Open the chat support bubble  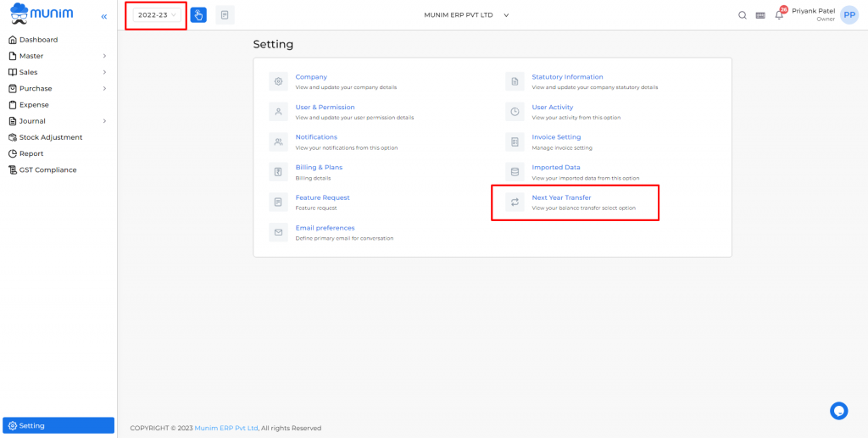click(838, 411)
